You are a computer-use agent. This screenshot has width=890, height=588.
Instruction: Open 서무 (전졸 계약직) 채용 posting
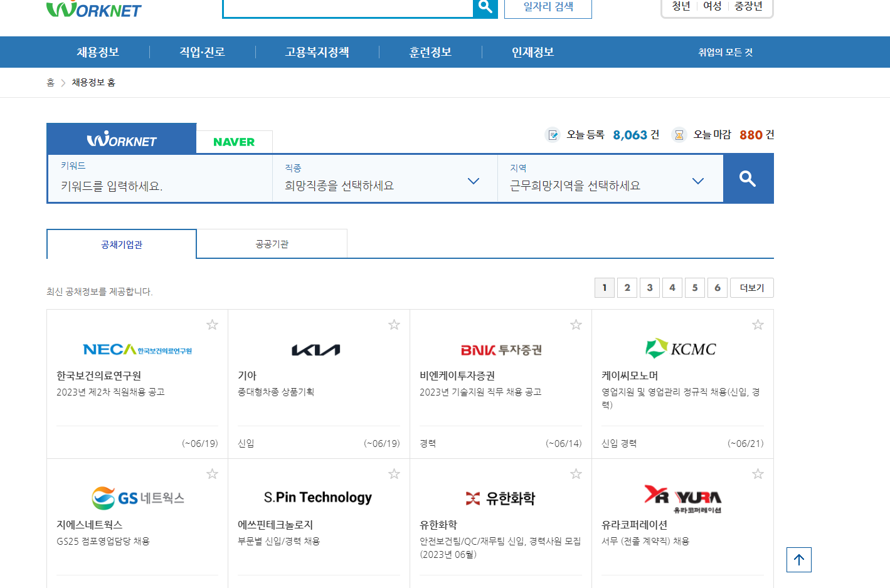[x=645, y=541]
